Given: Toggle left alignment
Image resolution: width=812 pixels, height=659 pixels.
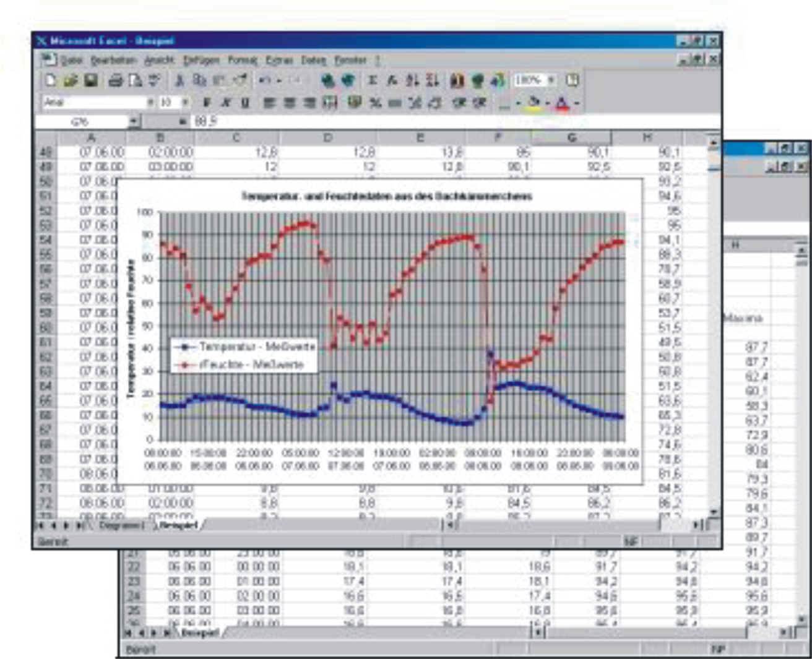Looking at the screenshot, I should coord(269,103).
